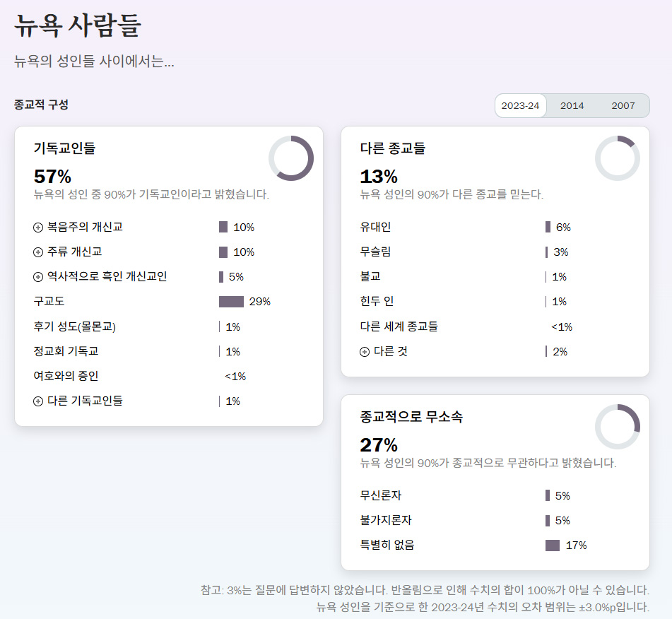Expand the 복음주의 개신교 plus icon
Screen dimensions: 672x619
pos(38,228)
